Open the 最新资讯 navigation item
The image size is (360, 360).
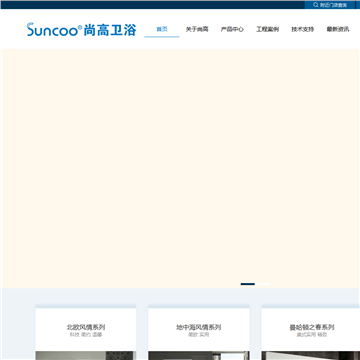click(338, 29)
